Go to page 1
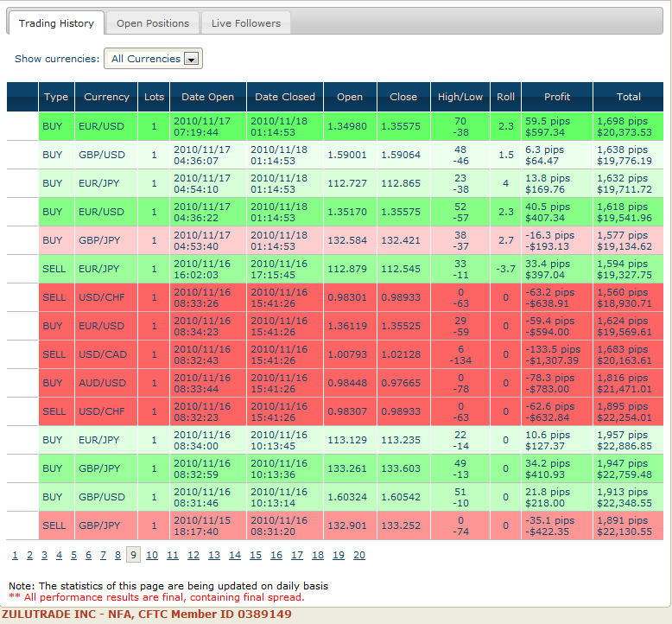The height and width of the screenshot is (624, 672). pos(15,555)
